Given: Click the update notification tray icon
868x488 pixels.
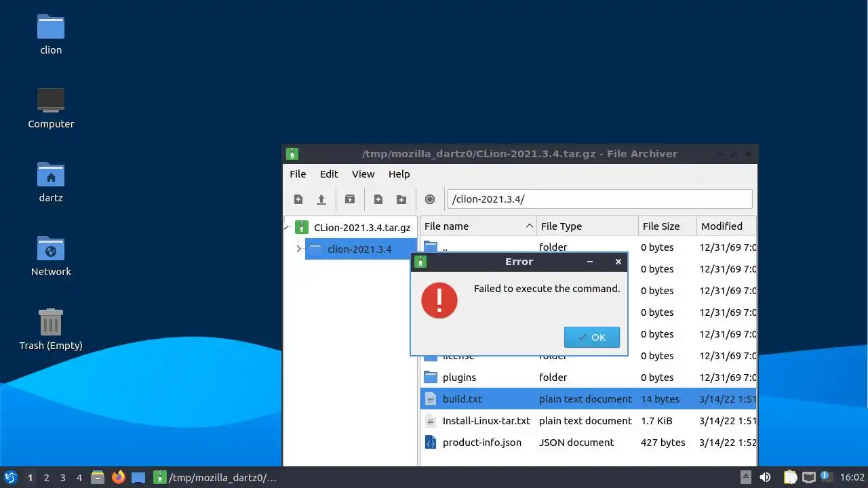Looking at the screenshot, I should tap(826, 477).
